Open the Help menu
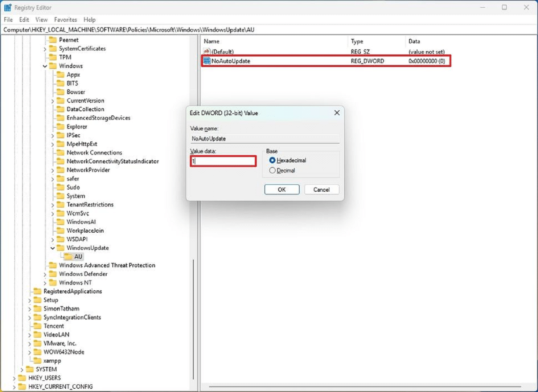Image resolution: width=538 pixels, height=392 pixels. (90, 20)
